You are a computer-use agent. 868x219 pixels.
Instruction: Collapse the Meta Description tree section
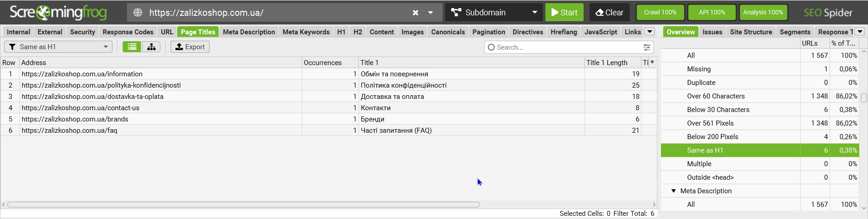(x=674, y=191)
